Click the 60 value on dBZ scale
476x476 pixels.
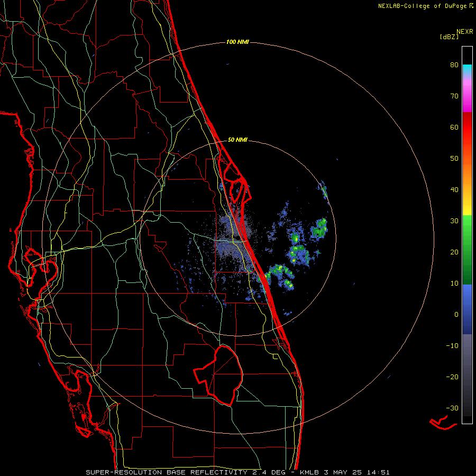pos(454,127)
